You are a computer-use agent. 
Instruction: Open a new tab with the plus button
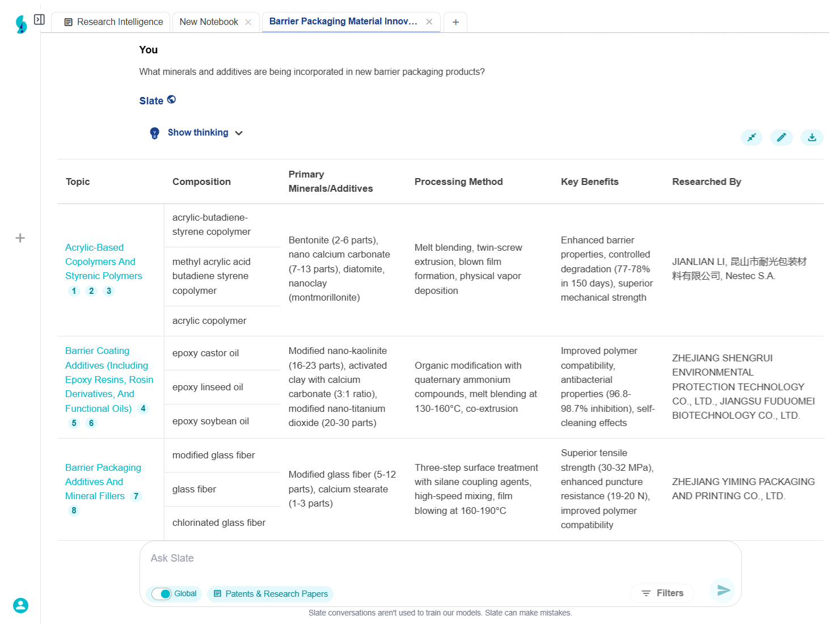(x=455, y=22)
